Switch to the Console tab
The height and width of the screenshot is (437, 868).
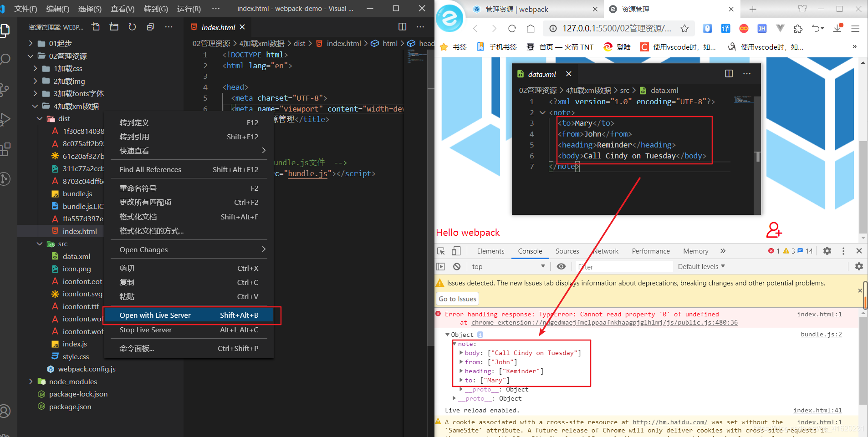pyautogui.click(x=530, y=251)
